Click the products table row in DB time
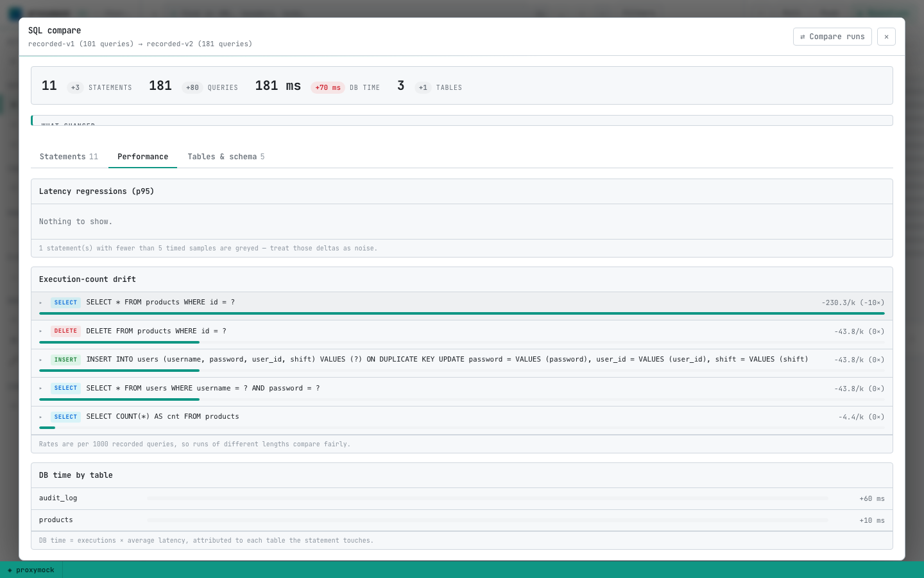This screenshot has width=924, height=578. [x=462, y=520]
